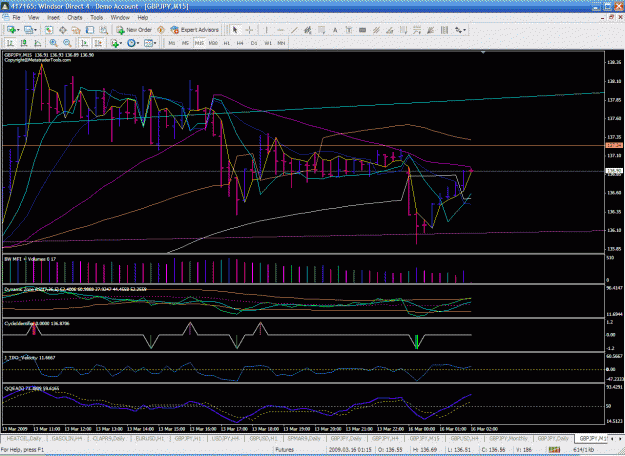625x456 pixels.
Task: Move the chart shift triangle marker
Action: coord(483,53)
